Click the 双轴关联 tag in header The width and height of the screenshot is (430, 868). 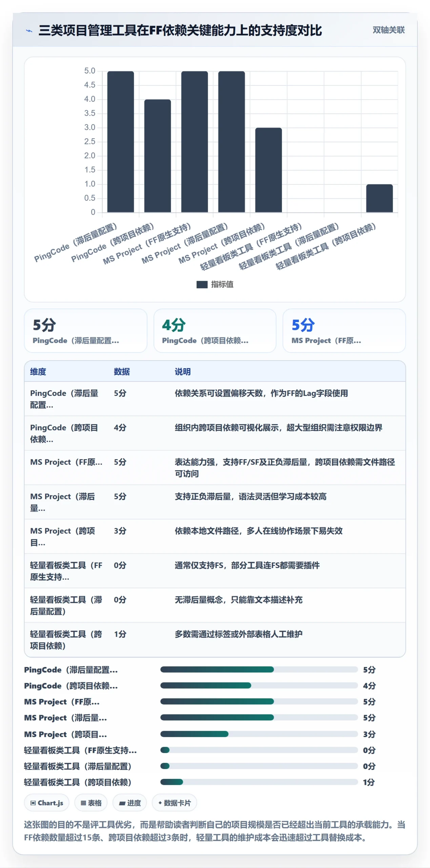[388, 30]
